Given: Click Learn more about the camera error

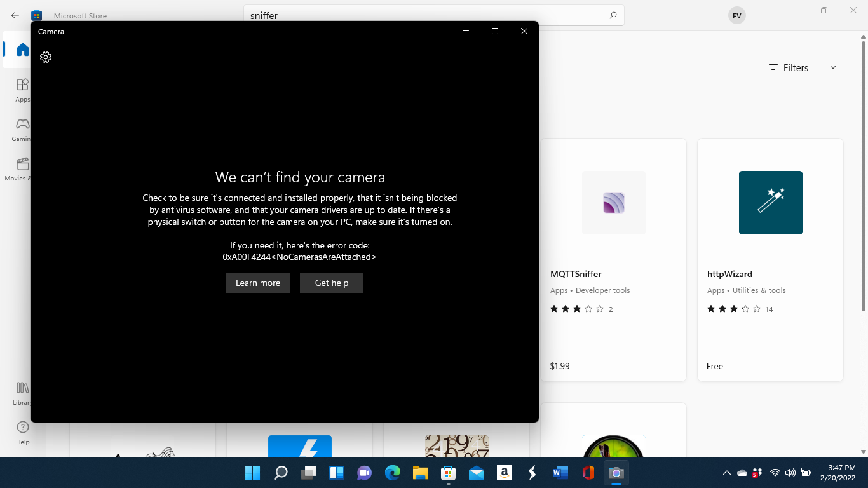Looking at the screenshot, I should (257, 282).
